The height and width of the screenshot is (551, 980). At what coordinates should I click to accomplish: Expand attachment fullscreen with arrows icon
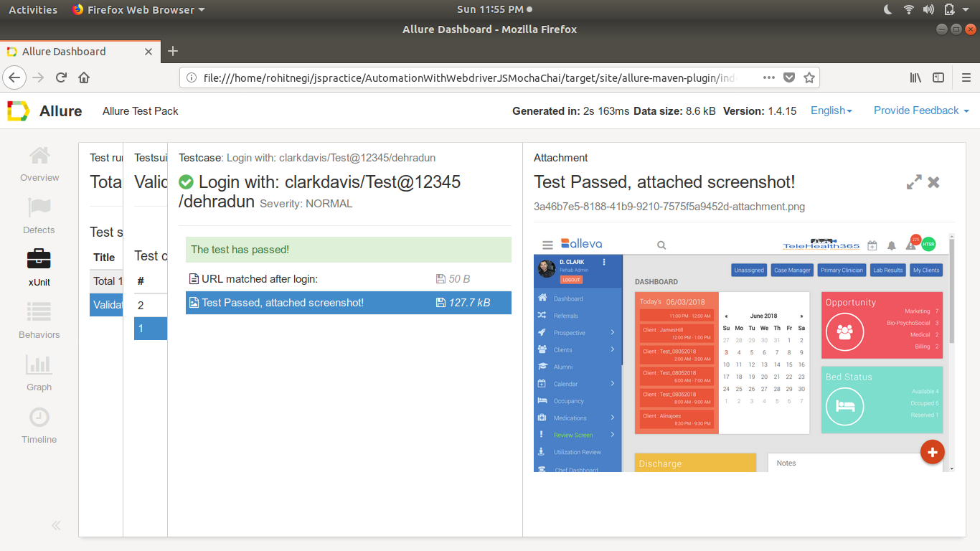(x=914, y=182)
